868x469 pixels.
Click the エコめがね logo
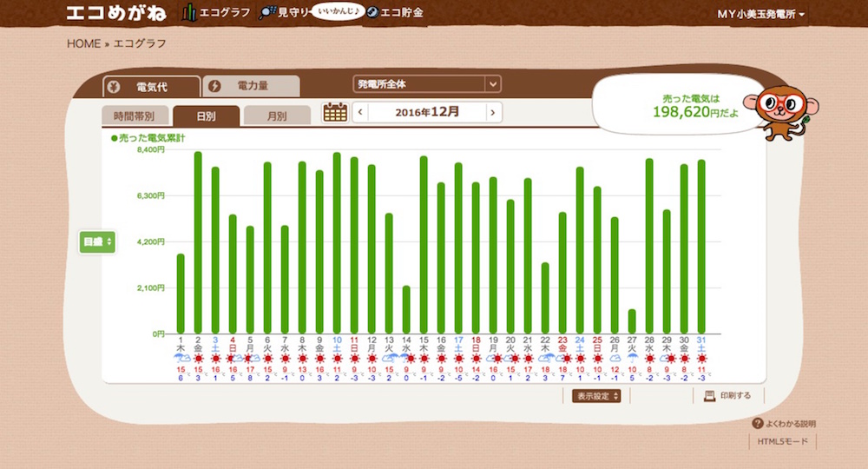coord(116,13)
